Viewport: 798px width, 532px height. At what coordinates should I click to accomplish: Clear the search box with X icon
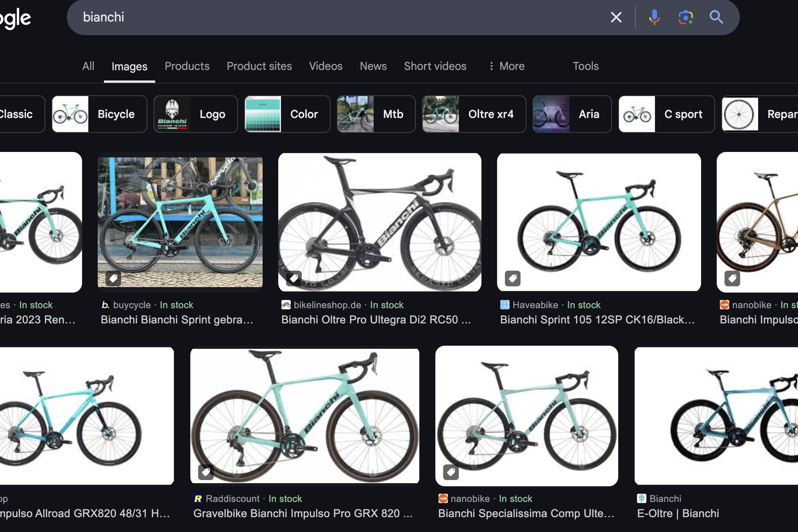[x=616, y=17]
